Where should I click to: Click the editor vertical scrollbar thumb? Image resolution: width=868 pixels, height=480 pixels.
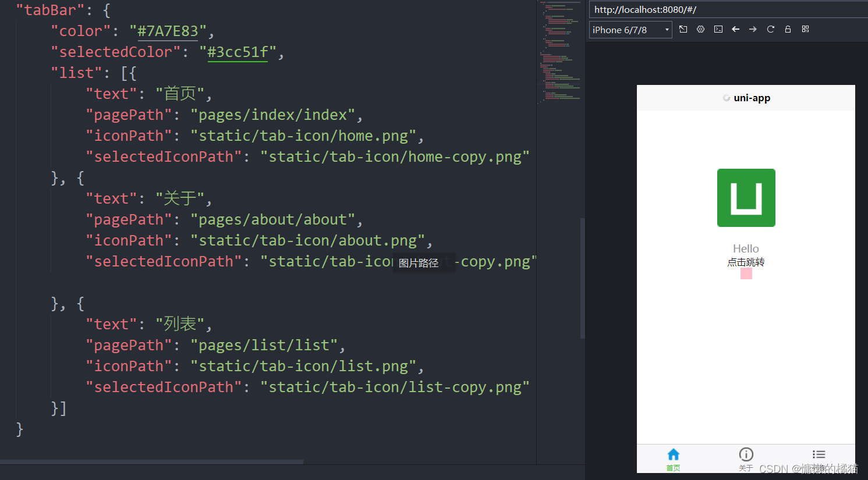(x=582, y=278)
